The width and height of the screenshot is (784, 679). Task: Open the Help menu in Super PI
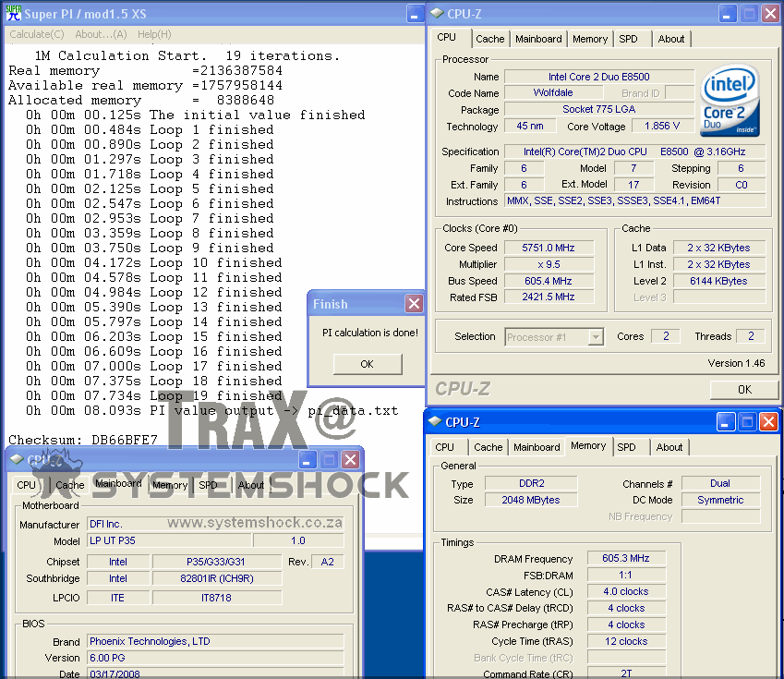tap(154, 34)
